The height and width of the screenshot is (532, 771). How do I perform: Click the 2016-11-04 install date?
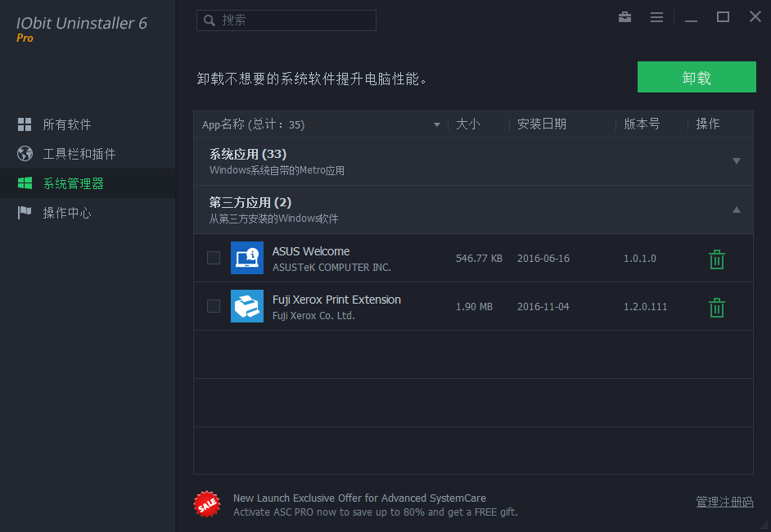pyautogui.click(x=543, y=306)
